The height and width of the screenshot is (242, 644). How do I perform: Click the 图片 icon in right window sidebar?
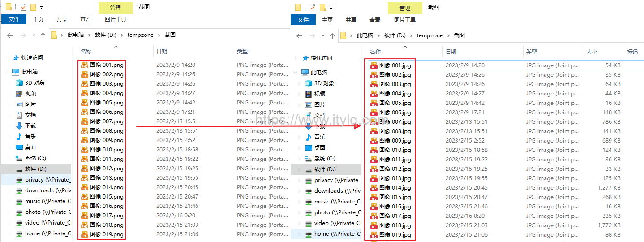pyautogui.click(x=309, y=105)
